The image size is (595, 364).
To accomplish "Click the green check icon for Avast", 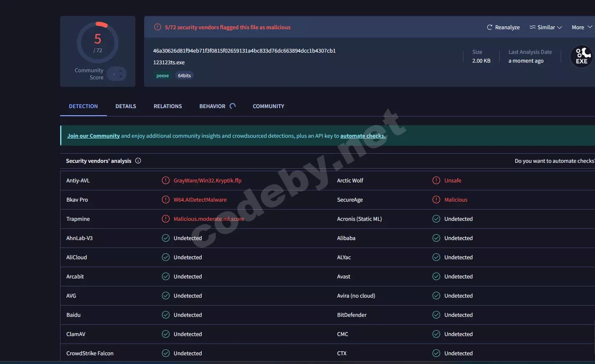I will (436, 276).
